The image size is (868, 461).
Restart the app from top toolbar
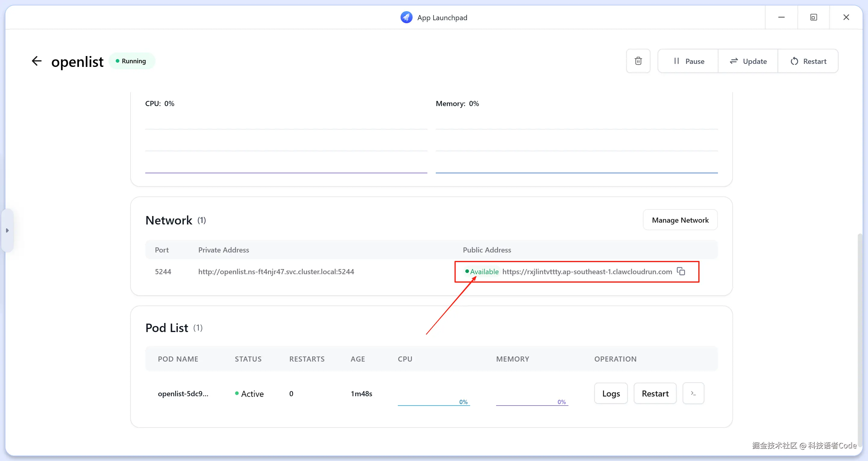(808, 61)
